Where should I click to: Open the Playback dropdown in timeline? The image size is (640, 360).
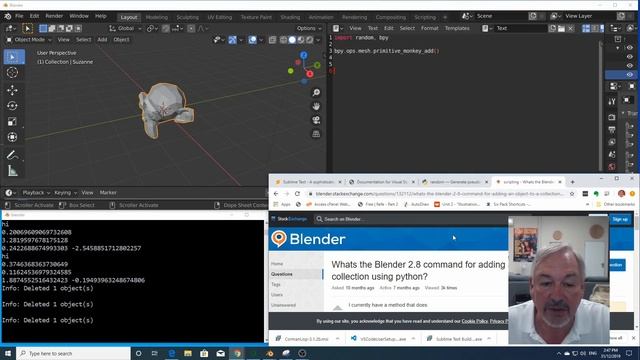36,193
